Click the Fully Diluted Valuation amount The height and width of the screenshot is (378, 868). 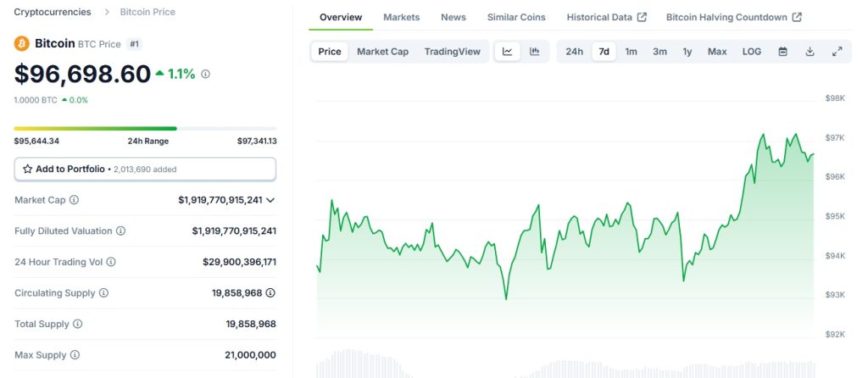coord(234,231)
